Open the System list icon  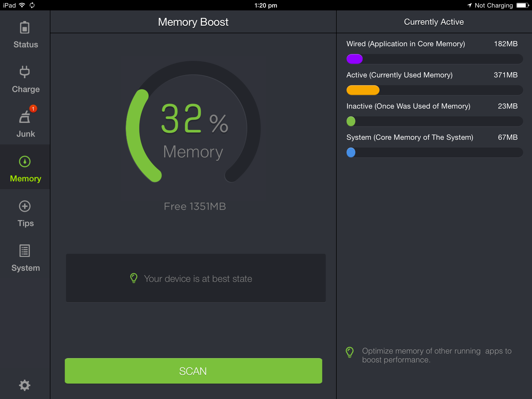(x=25, y=251)
